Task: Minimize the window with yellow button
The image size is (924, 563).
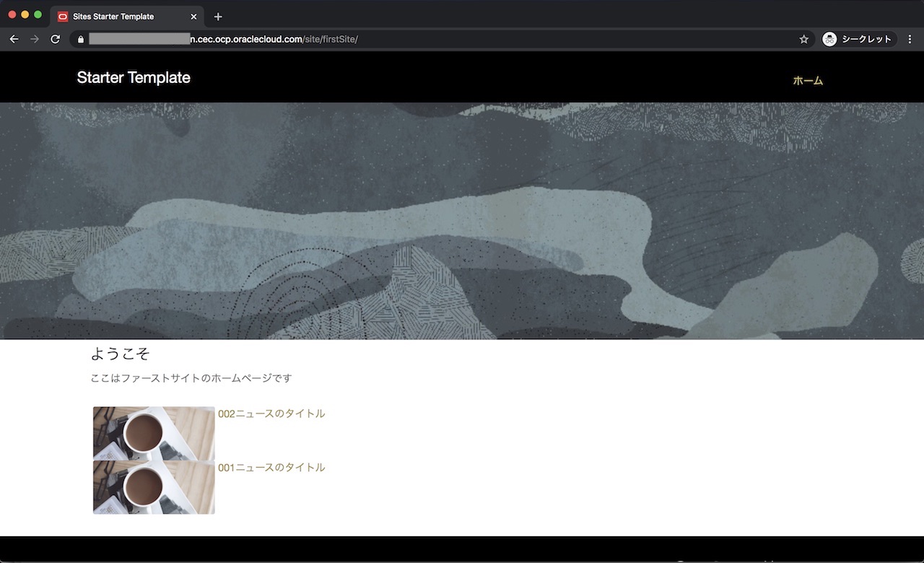Action: tap(25, 14)
